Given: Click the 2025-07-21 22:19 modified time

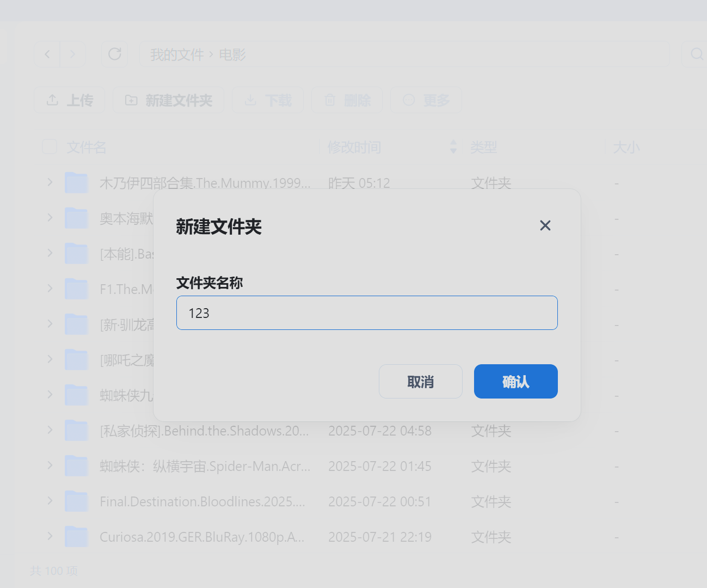Looking at the screenshot, I should pyautogui.click(x=380, y=537).
